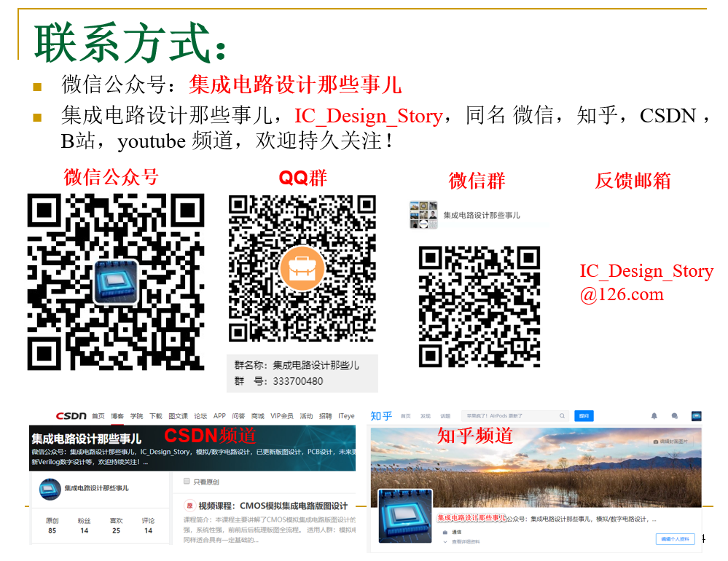The width and height of the screenshot is (728, 561).
Task: Open CSDN 下载 nav item
Action: (155, 416)
